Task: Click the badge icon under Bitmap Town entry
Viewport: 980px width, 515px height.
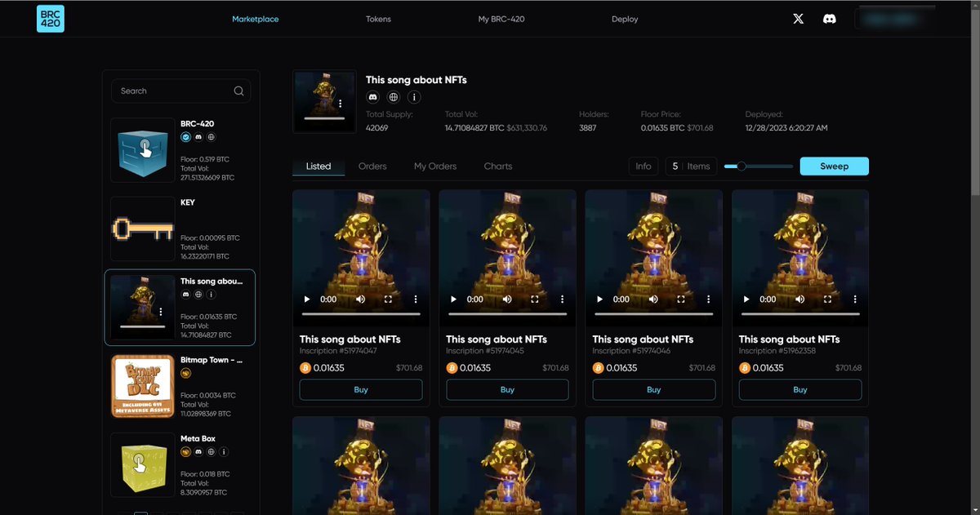Action: (x=185, y=373)
